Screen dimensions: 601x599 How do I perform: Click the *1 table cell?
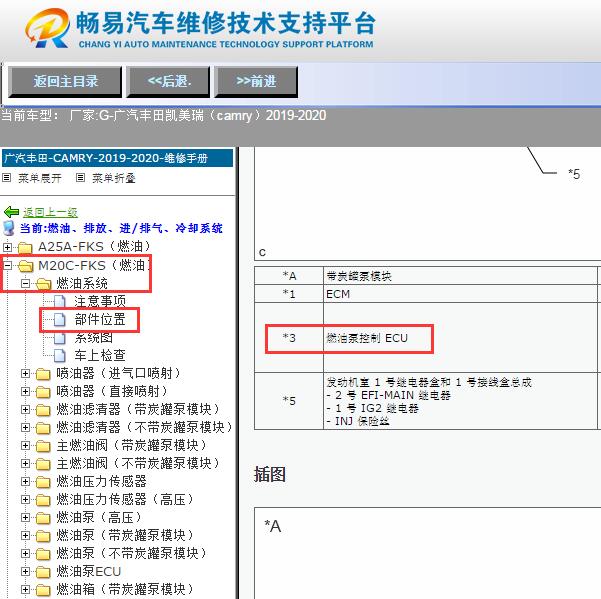click(289, 294)
